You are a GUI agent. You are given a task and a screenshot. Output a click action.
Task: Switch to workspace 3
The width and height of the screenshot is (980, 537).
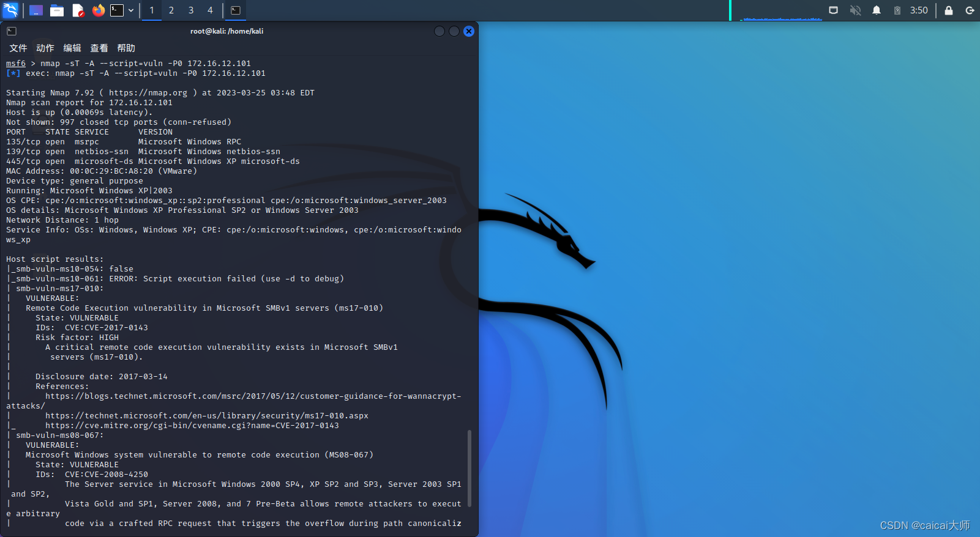(191, 10)
